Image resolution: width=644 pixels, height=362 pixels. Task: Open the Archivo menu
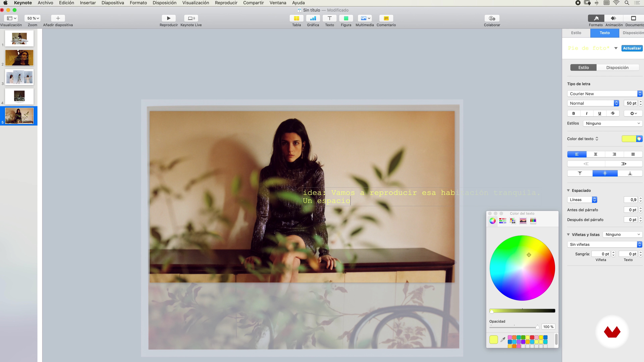[45, 3]
